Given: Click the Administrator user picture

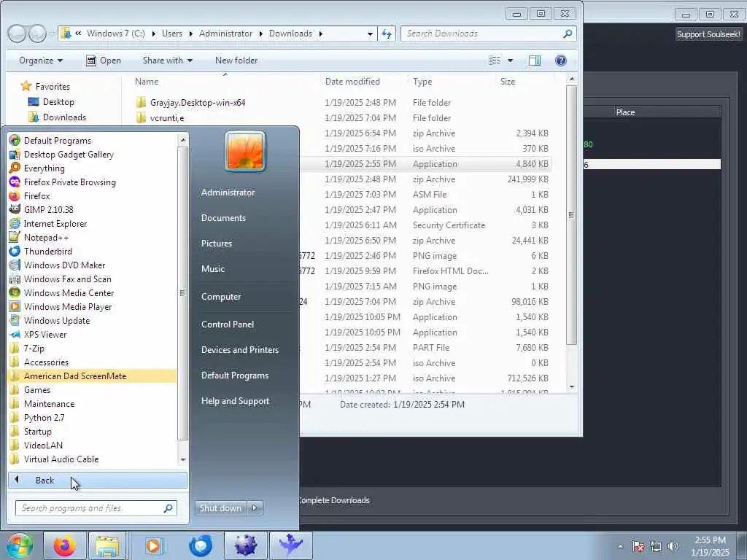Looking at the screenshot, I should pos(245,152).
